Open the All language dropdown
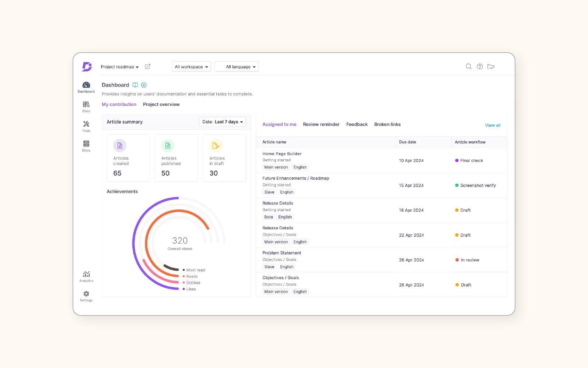The height and width of the screenshot is (368, 588). point(237,67)
